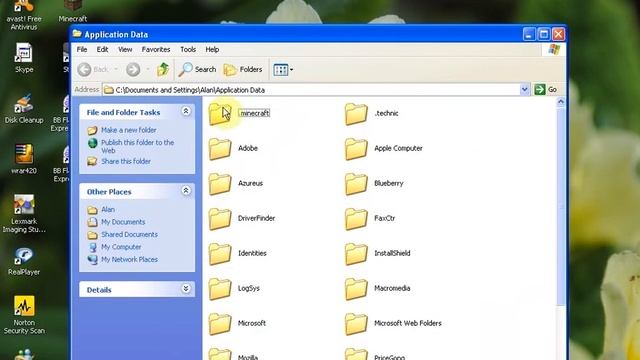Go to Alan folder in Other Places

pos(108,209)
